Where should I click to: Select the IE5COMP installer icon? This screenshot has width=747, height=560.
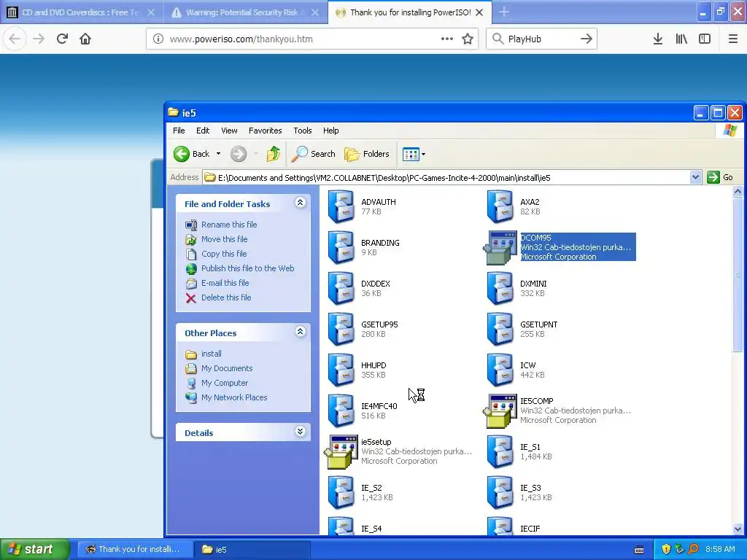500,411
